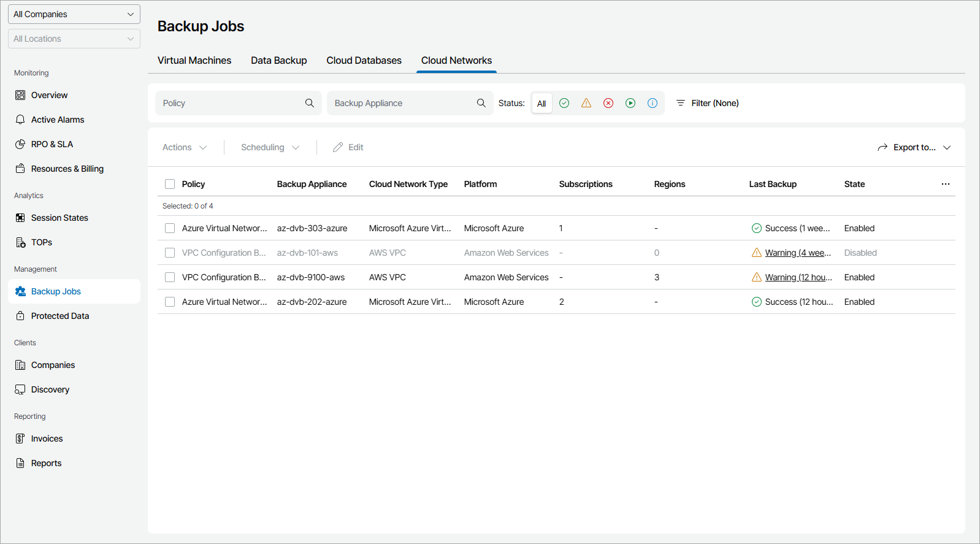The height and width of the screenshot is (544, 980).
Task: Click the Backup Appliance search magnifier icon
Action: click(x=481, y=103)
